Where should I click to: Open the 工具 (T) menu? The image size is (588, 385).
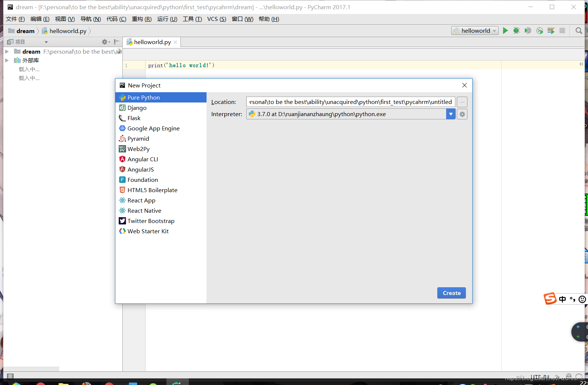coord(192,19)
